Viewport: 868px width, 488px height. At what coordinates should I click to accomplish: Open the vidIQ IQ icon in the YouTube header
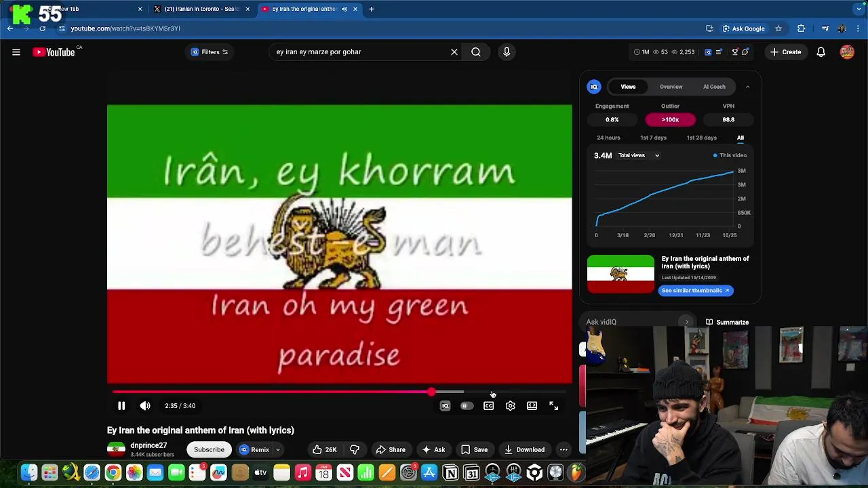pyautogui.click(x=708, y=52)
